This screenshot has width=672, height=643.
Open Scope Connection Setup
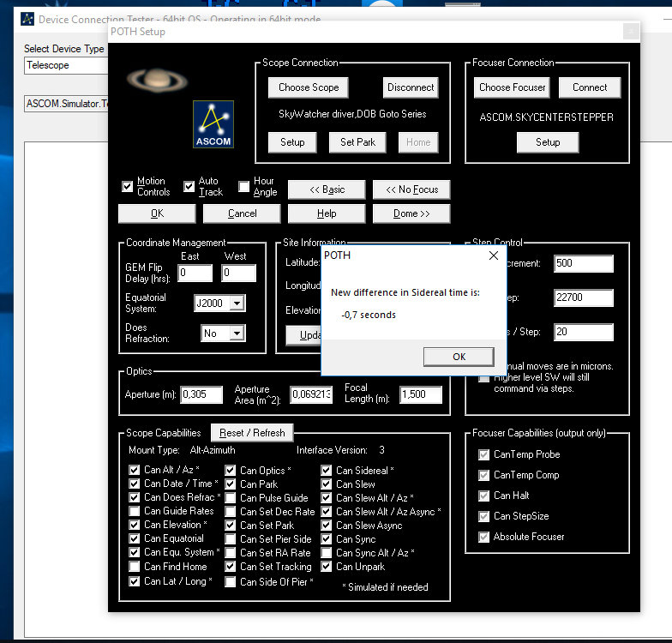pyautogui.click(x=292, y=142)
